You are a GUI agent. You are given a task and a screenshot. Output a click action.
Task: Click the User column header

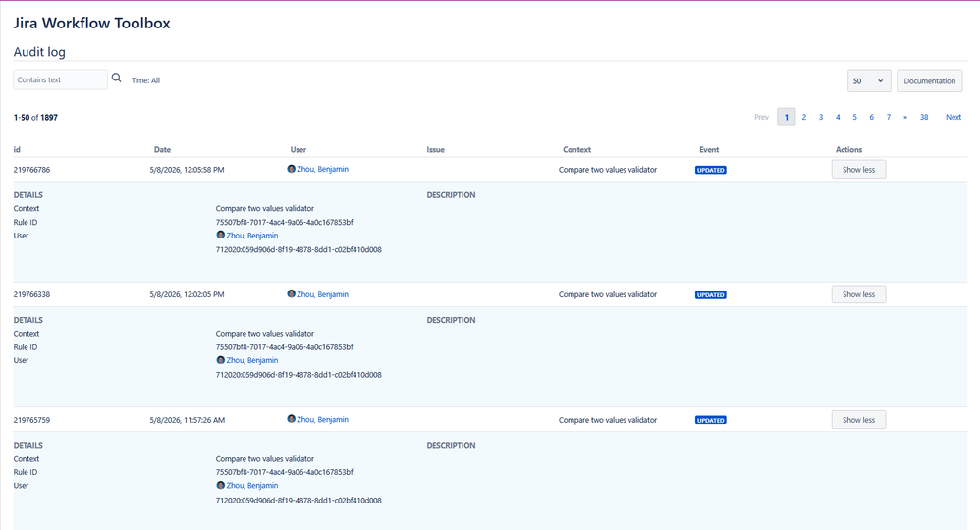pos(299,149)
